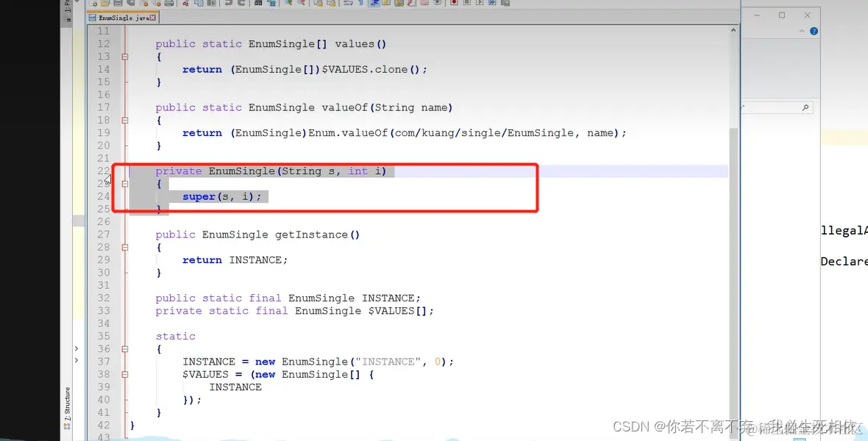Collapse the $VALUES array fold at line 38
868x441 pixels.
coord(125,375)
